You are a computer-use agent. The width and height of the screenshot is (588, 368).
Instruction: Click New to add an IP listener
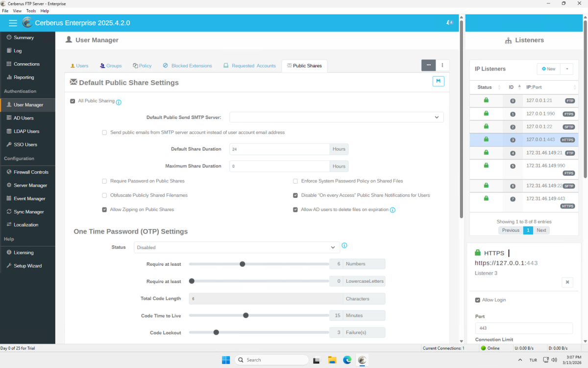coord(548,69)
